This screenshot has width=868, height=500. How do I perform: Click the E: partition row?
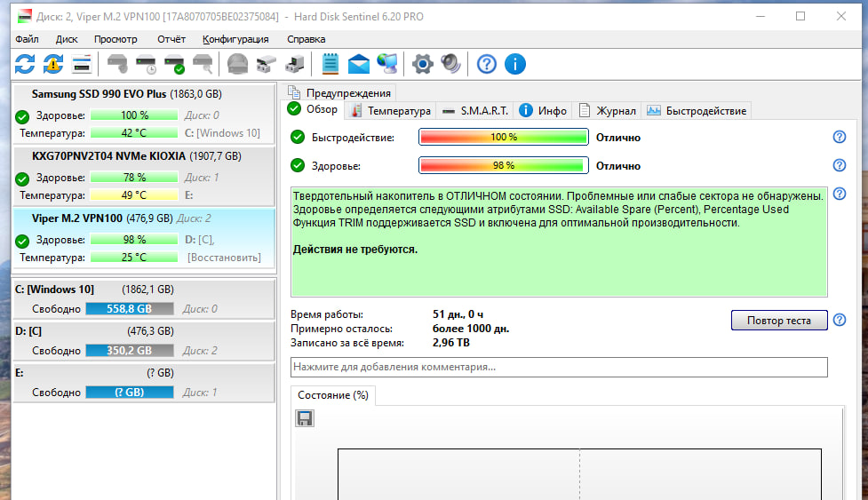coord(144,382)
